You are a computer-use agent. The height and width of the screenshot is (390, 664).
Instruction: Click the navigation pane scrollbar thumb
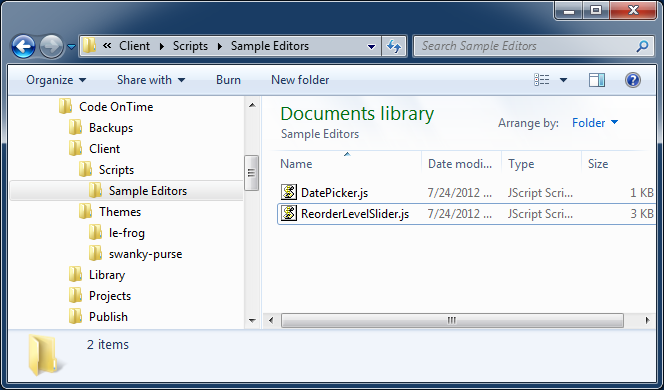click(x=252, y=173)
